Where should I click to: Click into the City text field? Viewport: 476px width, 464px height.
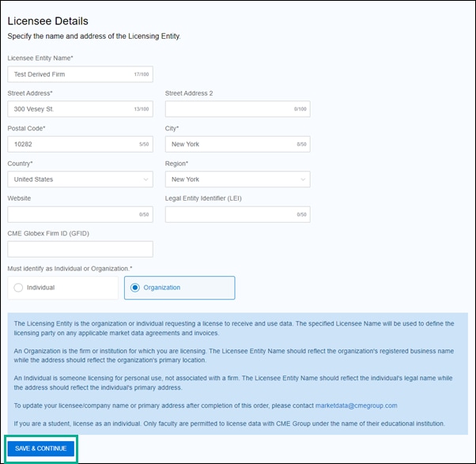tap(229, 144)
